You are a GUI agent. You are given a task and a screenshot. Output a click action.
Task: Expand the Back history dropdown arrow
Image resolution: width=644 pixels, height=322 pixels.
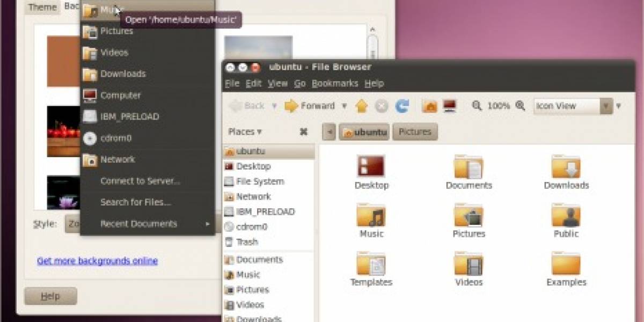click(274, 106)
